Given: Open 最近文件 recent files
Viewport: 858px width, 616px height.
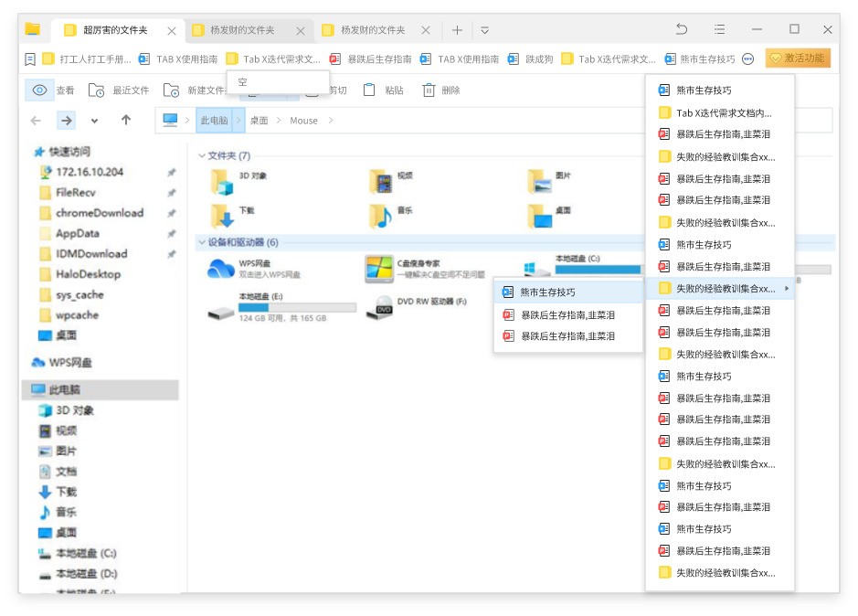Looking at the screenshot, I should (x=97, y=90).
